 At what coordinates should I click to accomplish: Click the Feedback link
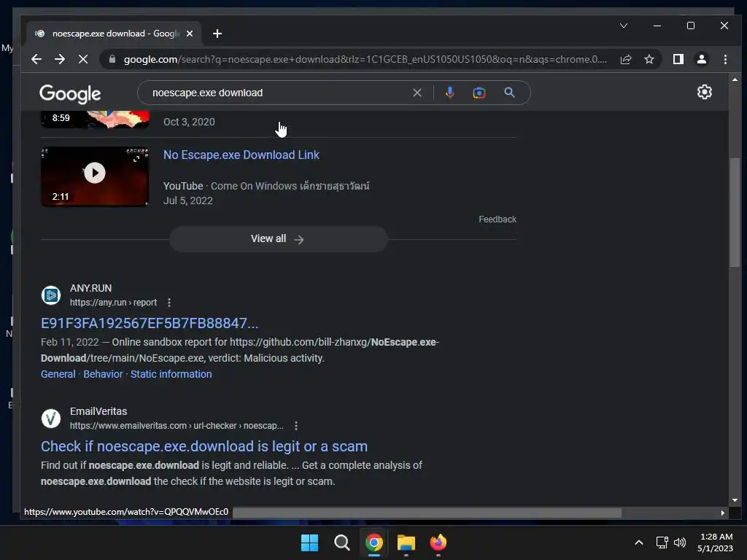click(498, 219)
